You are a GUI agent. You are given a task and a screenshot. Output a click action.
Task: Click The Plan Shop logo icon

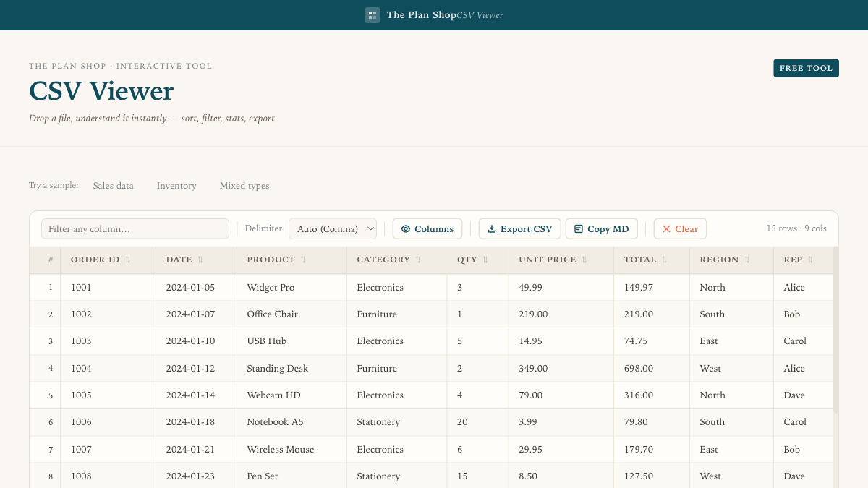pyautogui.click(x=373, y=15)
